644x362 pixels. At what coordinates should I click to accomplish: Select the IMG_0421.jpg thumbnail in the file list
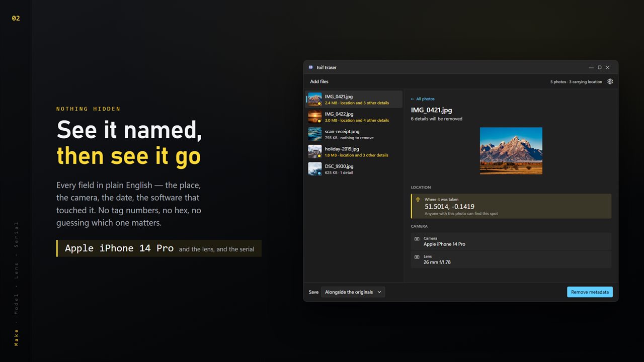(x=315, y=99)
